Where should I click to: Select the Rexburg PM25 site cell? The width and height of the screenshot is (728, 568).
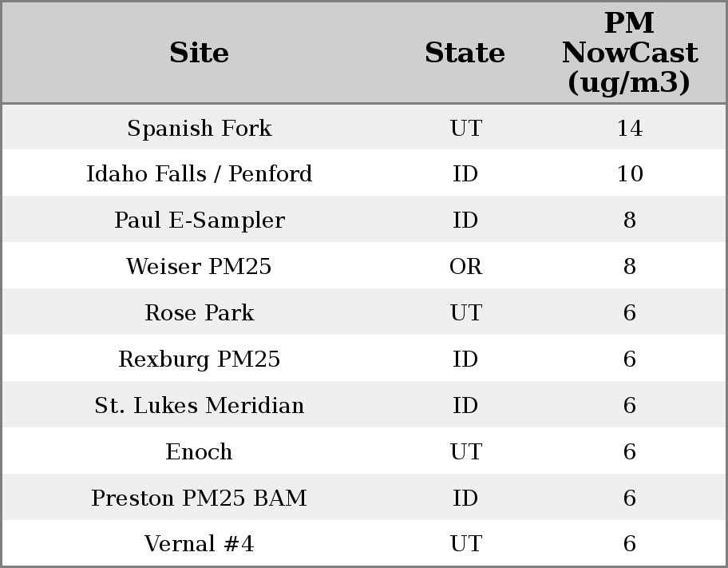tap(199, 359)
